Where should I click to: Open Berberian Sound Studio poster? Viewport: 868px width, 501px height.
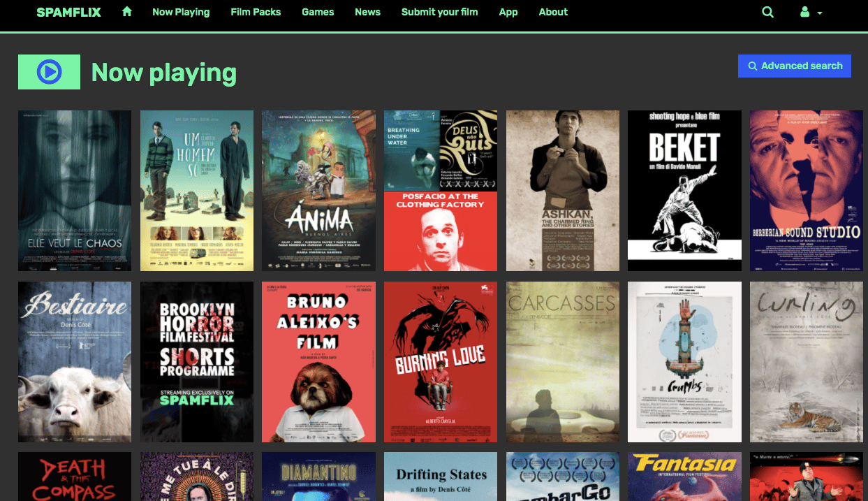pyautogui.click(x=807, y=191)
